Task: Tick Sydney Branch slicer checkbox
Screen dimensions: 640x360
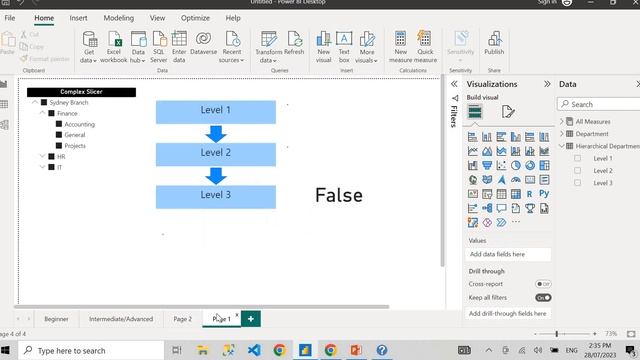Action: point(44,102)
